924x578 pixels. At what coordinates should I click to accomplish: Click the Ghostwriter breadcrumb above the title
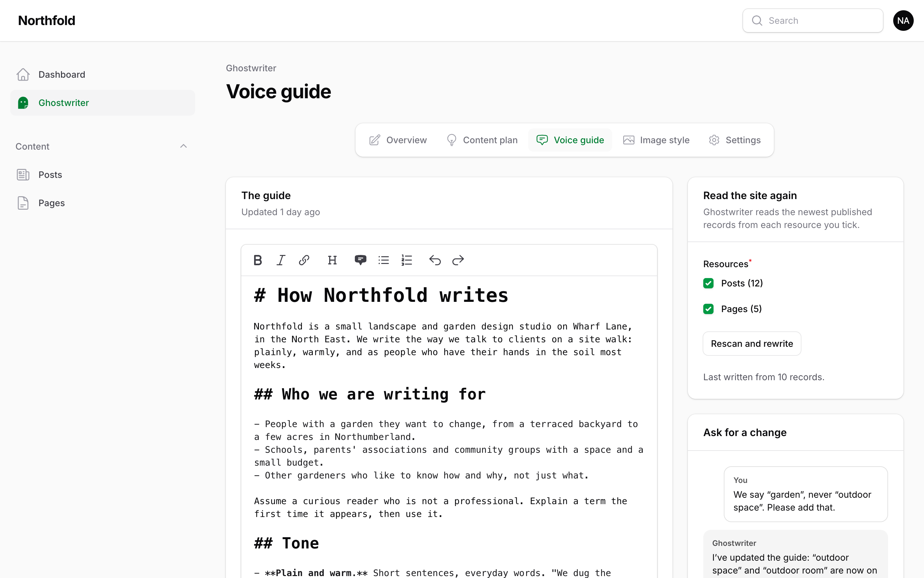click(251, 68)
